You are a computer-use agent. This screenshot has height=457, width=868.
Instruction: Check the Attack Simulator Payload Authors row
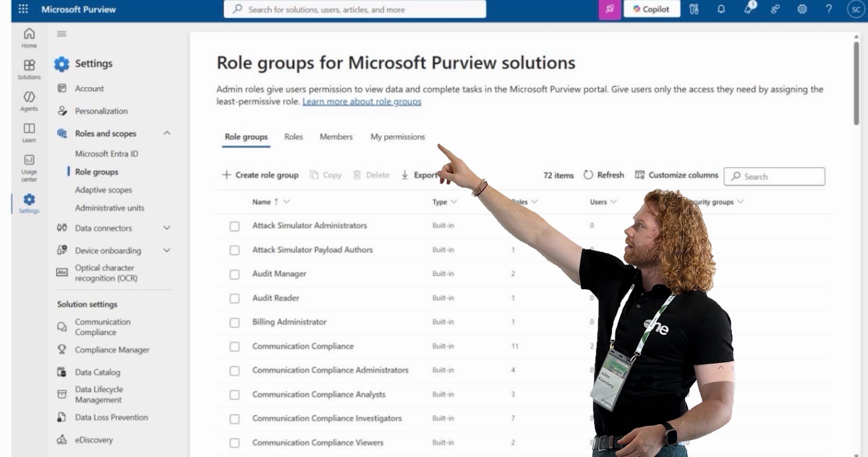[234, 250]
